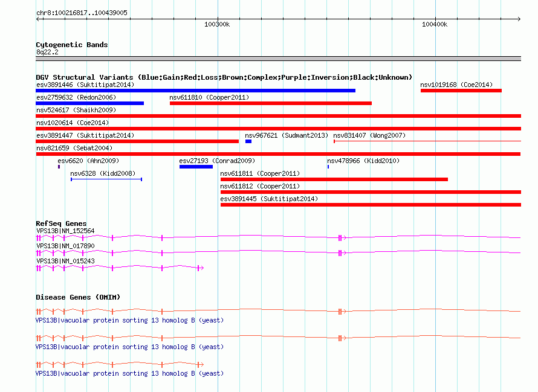The height and width of the screenshot is (392, 538).
Task: Click the esv3891446 (Suktitipat2014) blue gain bar
Action: (x=196, y=91)
